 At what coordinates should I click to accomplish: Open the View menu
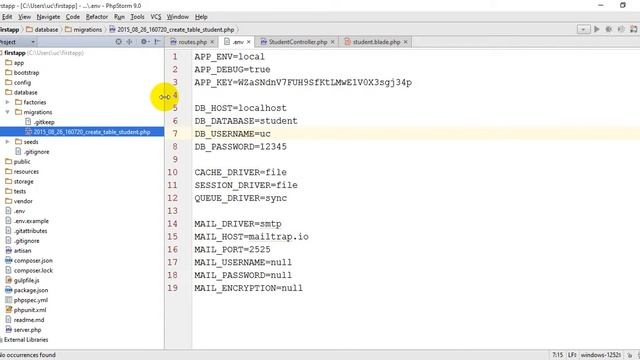24,17
